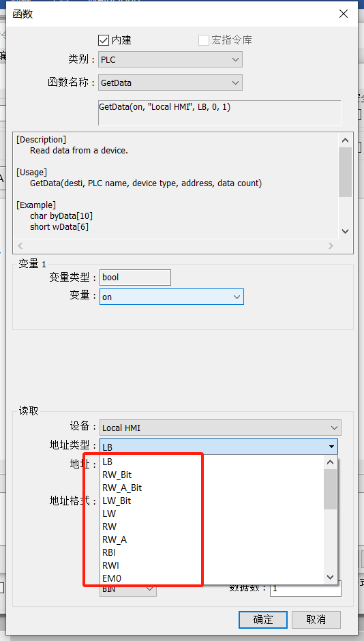This screenshot has width=364, height=641.
Task: Close the 函数 dialog window
Action: [x=344, y=14]
